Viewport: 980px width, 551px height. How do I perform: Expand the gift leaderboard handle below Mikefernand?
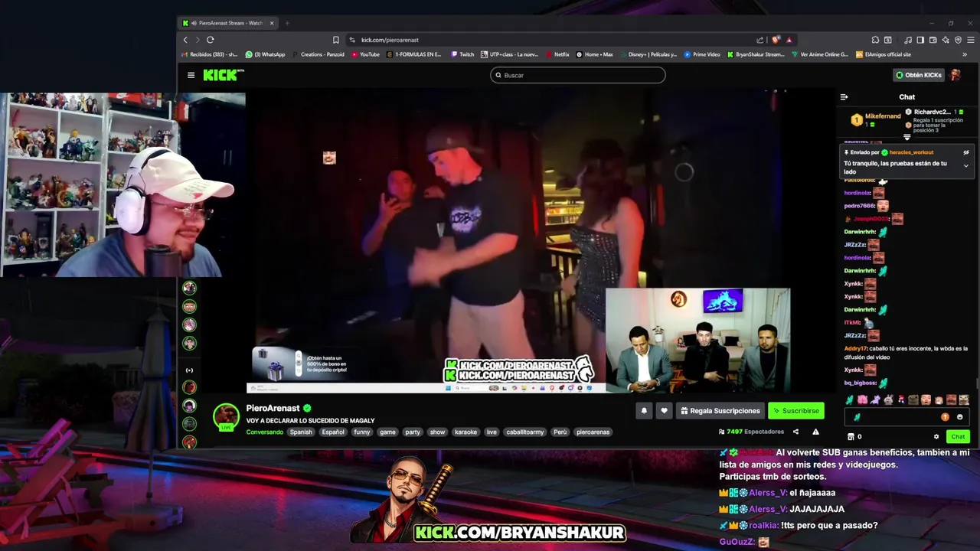click(907, 138)
